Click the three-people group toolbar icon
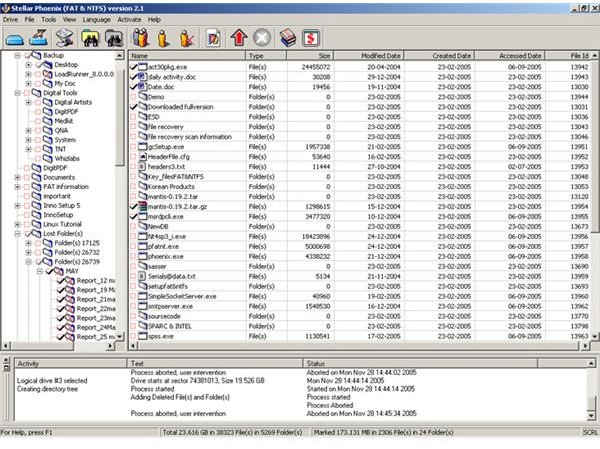 coord(141,38)
